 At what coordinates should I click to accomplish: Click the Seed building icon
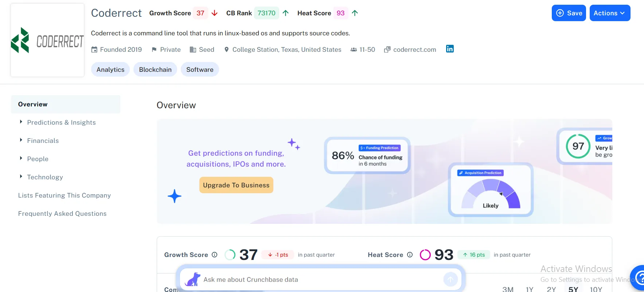point(193,50)
